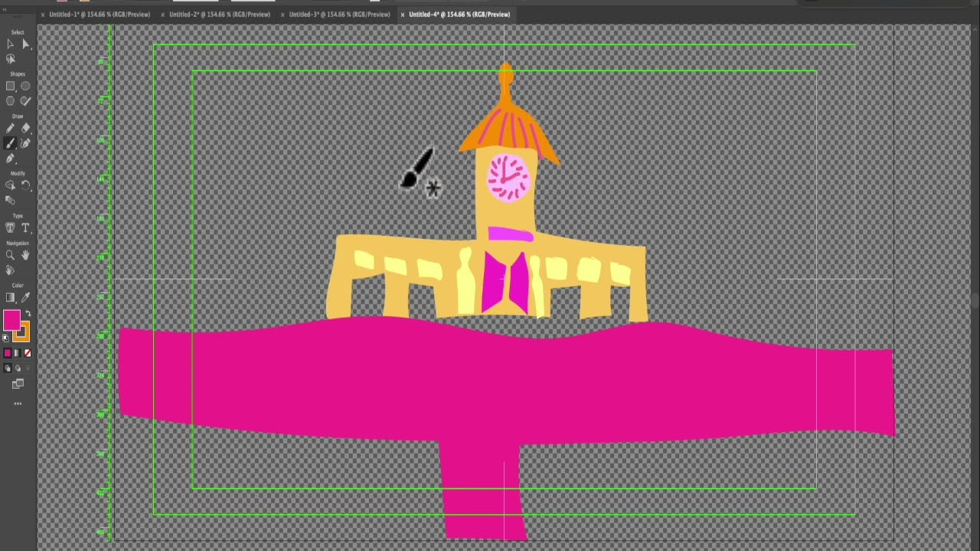Click the active Paintbrush tool
The width and height of the screenshot is (980, 551).
pyautogui.click(x=10, y=143)
